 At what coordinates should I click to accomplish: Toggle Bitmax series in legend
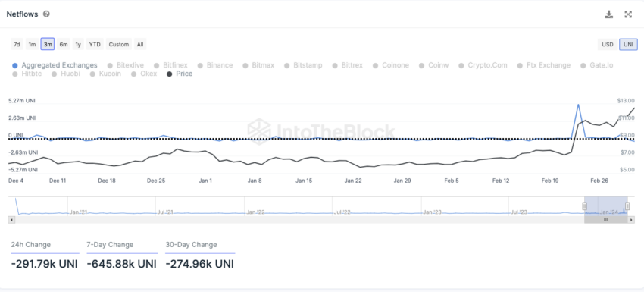[x=259, y=65]
